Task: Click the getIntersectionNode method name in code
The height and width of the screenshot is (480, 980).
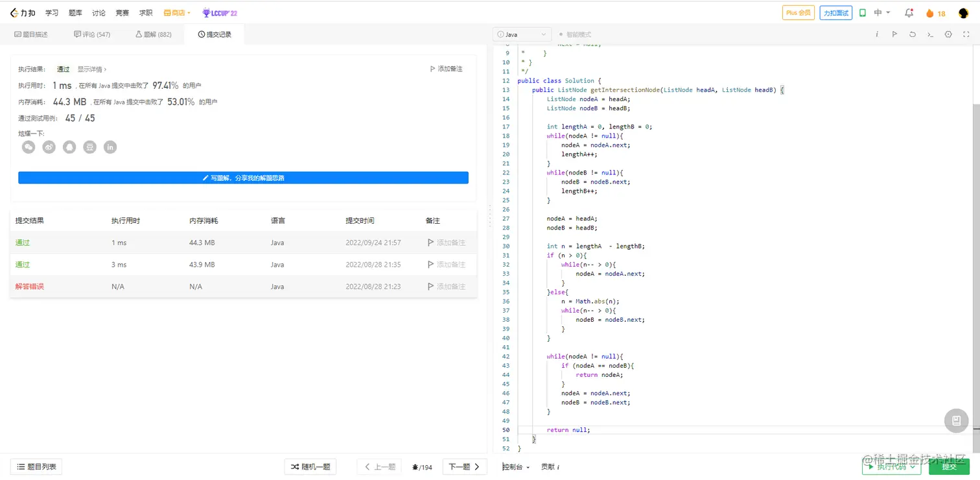Action: [625, 90]
